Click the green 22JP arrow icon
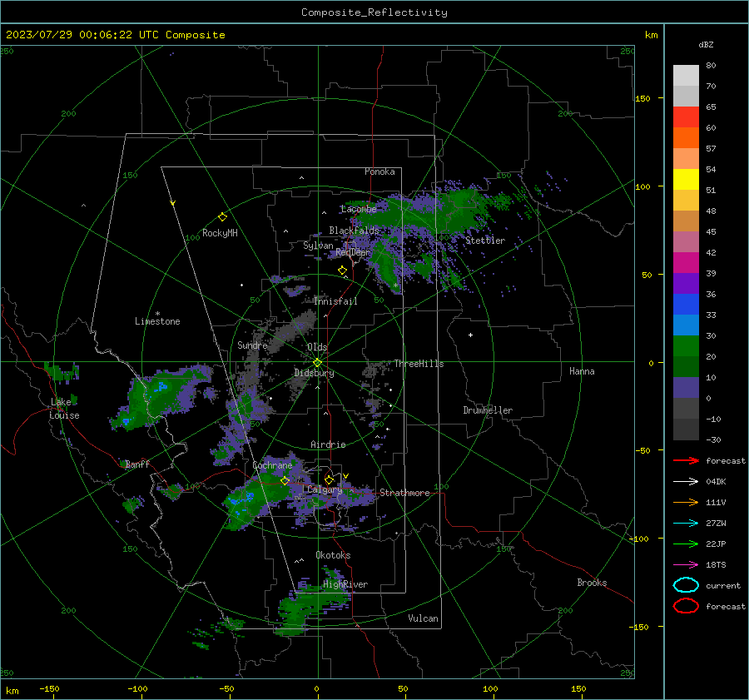 686,544
